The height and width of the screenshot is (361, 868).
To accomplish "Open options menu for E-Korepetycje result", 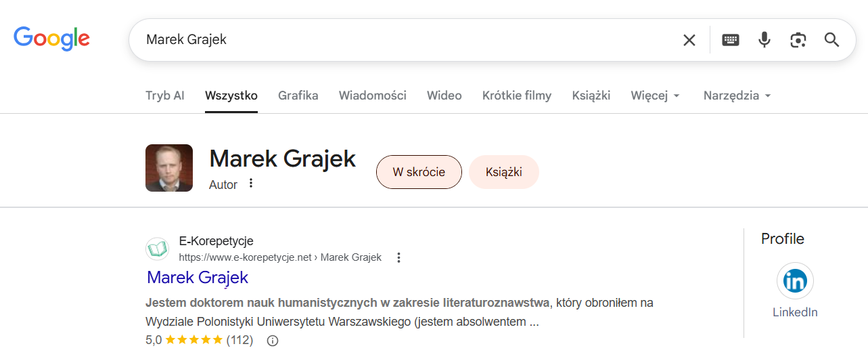I will [x=398, y=257].
